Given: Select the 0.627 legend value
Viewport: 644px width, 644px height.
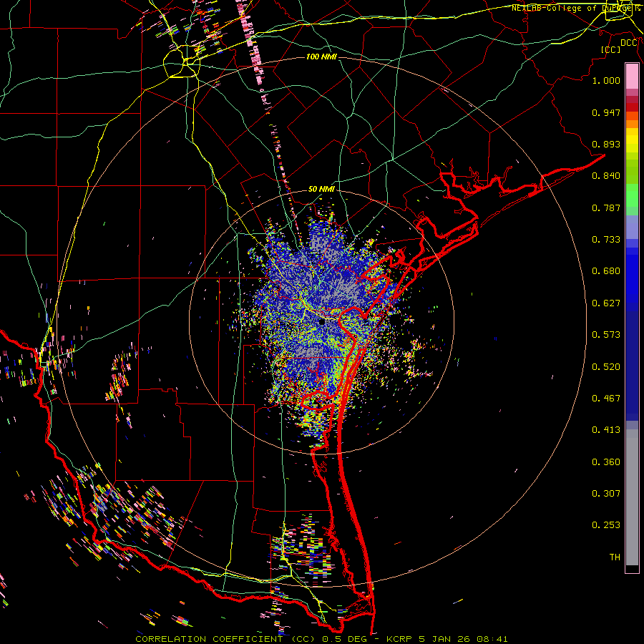Looking at the screenshot, I should tap(606, 303).
